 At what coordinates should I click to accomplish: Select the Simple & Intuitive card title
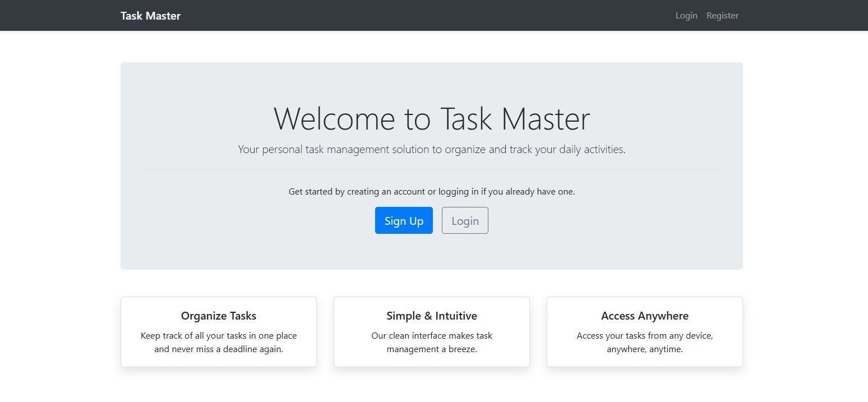point(431,316)
